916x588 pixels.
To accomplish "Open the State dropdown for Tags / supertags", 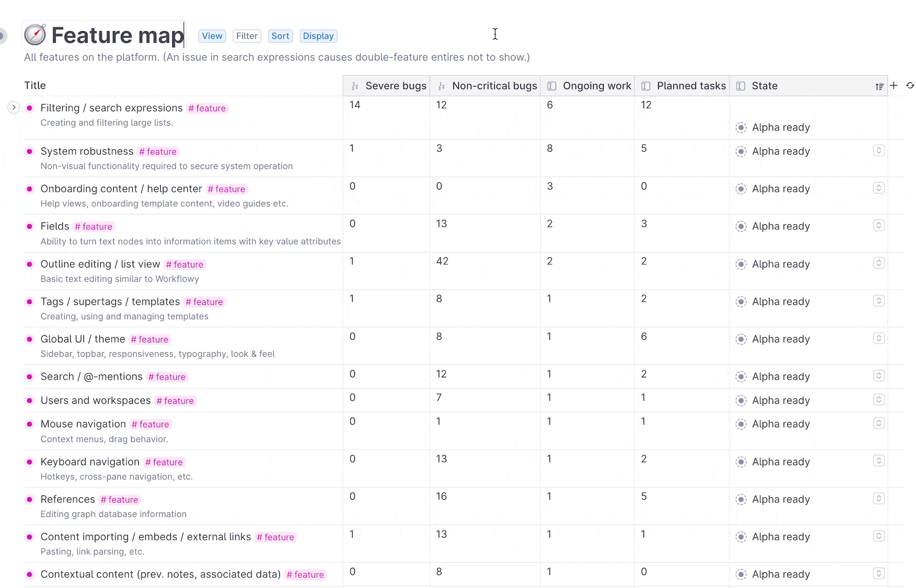I will click(878, 300).
